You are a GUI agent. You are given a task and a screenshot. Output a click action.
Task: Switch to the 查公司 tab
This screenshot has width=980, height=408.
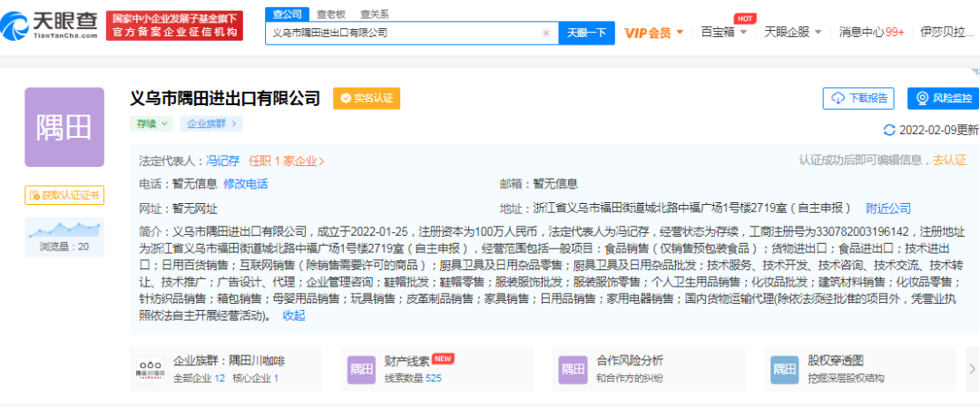[287, 14]
